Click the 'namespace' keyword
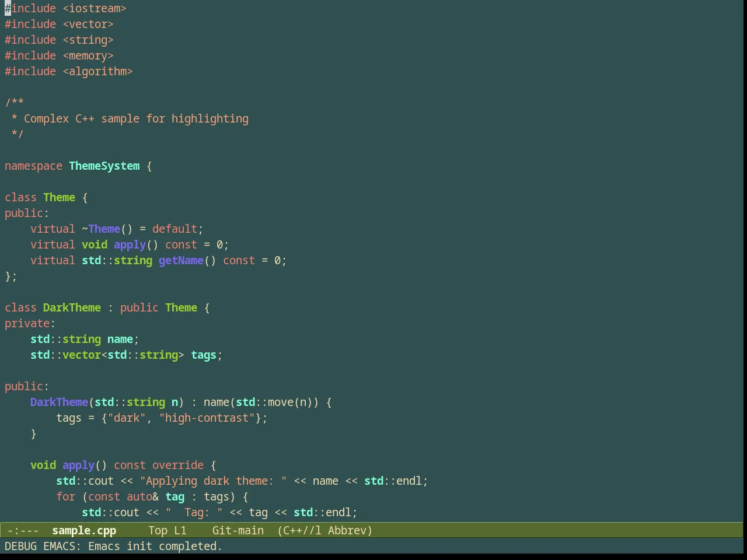 click(x=33, y=166)
